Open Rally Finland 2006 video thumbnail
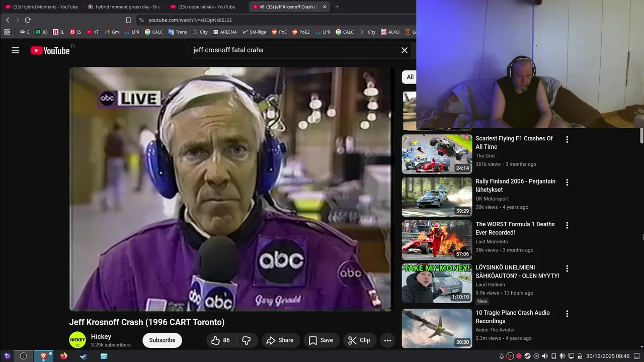The image size is (644, 362). 437,197
